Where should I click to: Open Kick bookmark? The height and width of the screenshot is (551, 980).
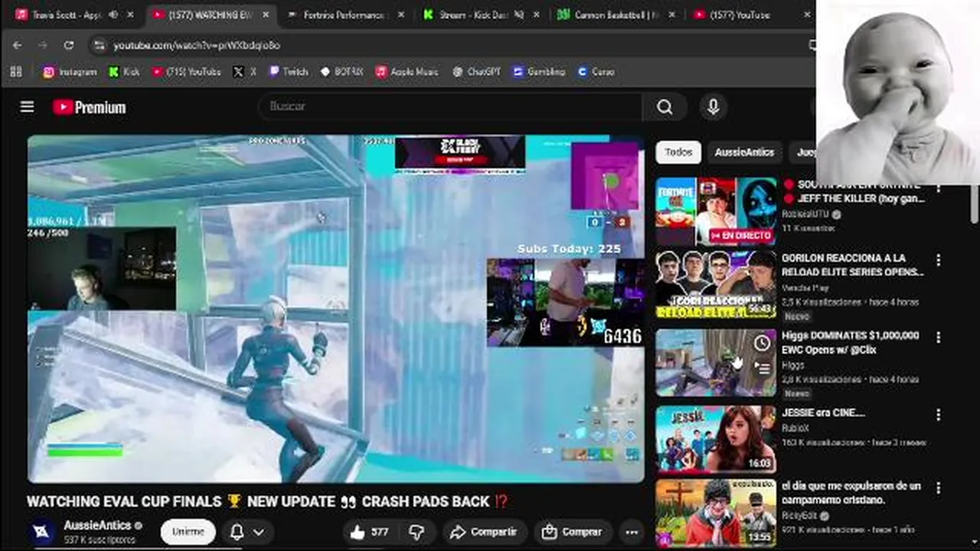pyautogui.click(x=124, y=71)
